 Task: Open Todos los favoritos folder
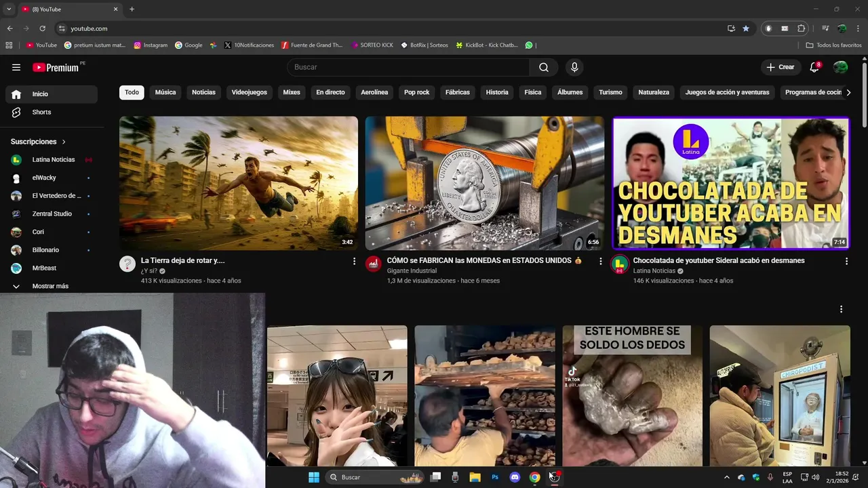[833, 45]
